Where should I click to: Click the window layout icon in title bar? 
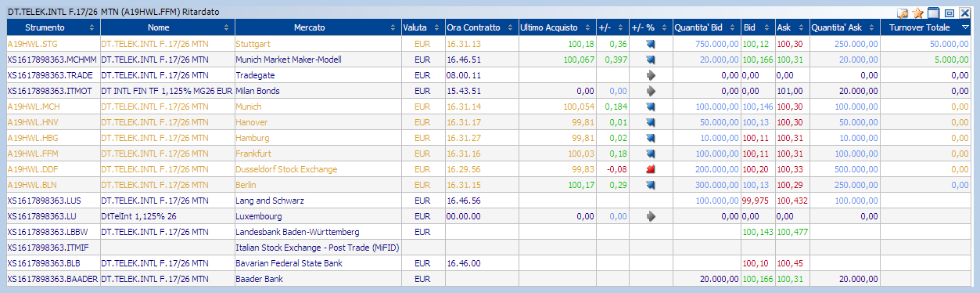933,13
